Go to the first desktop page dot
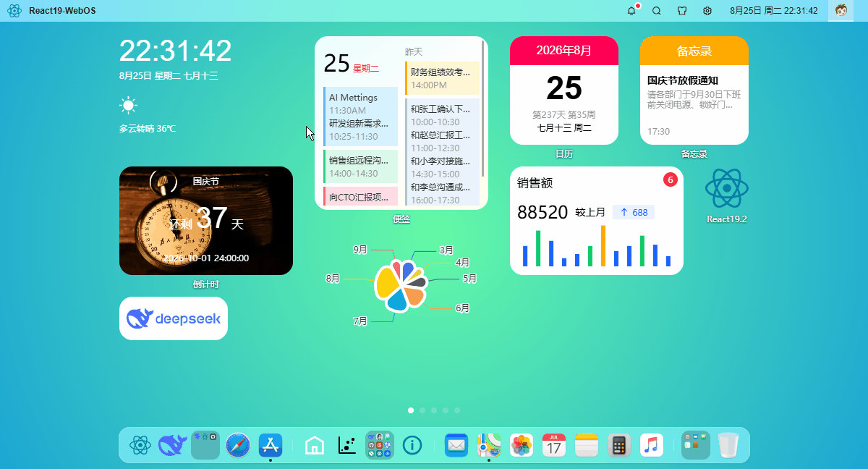The image size is (868, 469). 411,410
